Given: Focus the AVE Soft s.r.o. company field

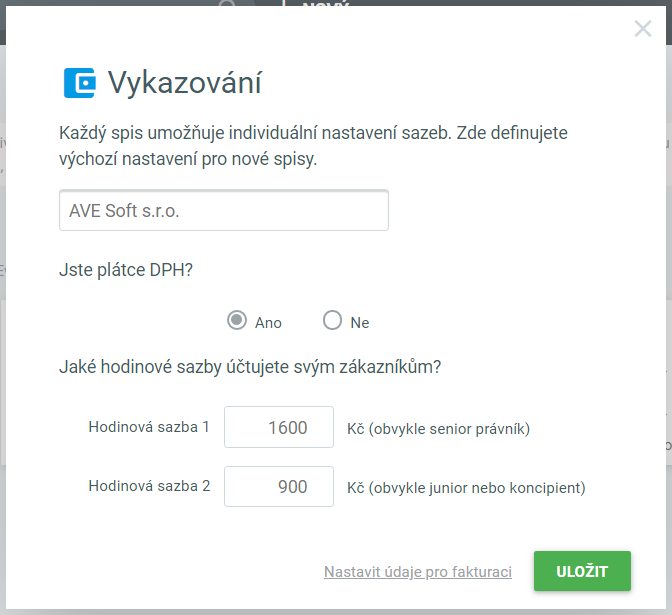Looking at the screenshot, I should click(x=223, y=211).
